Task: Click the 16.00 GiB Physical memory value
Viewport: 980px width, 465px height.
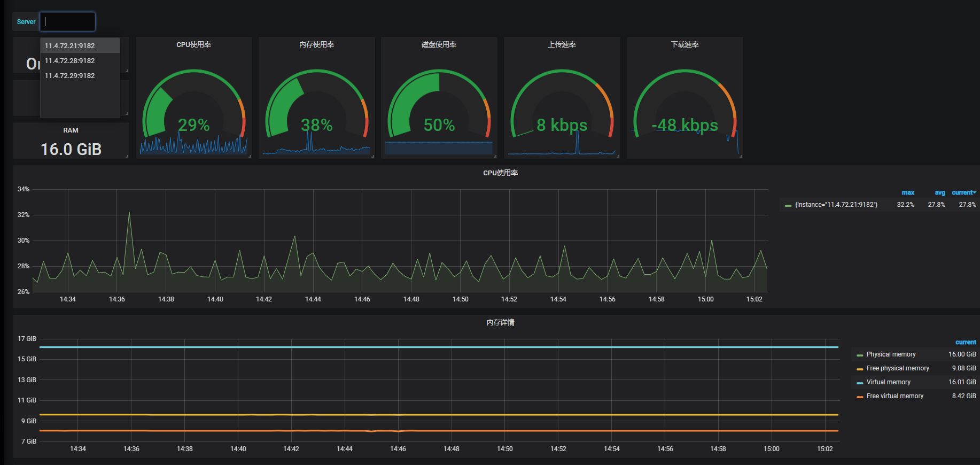Action: [962, 354]
